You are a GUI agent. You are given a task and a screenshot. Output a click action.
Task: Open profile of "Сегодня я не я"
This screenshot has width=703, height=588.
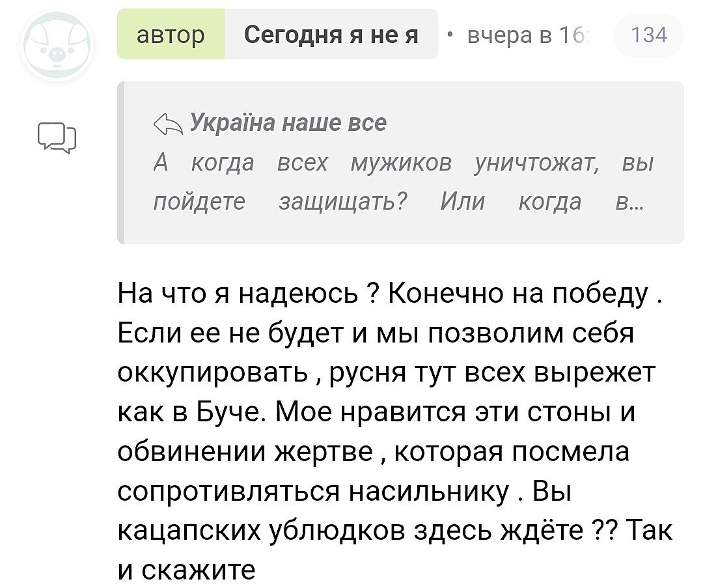click(331, 34)
